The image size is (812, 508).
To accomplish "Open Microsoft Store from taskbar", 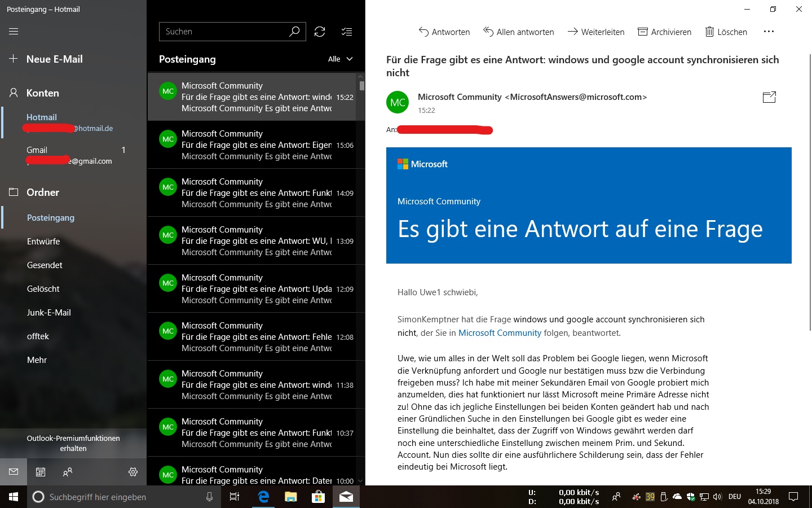I will point(318,497).
